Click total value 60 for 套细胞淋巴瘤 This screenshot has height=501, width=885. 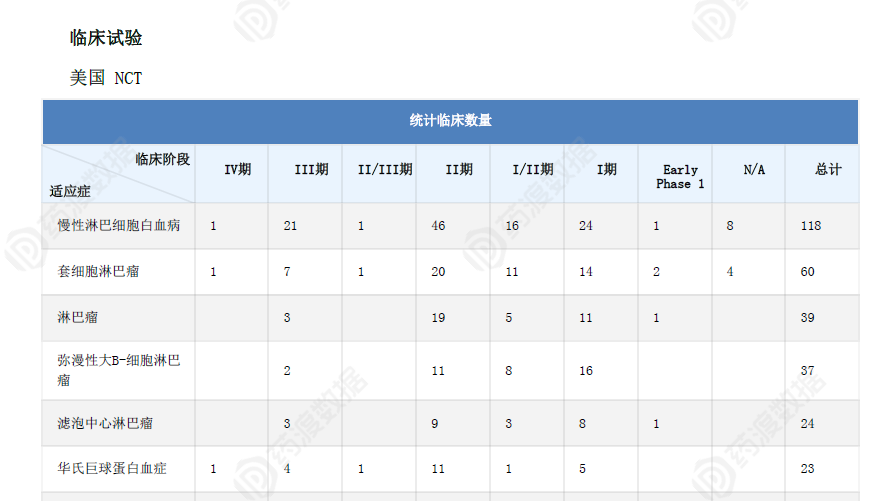pyautogui.click(x=807, y=271)
